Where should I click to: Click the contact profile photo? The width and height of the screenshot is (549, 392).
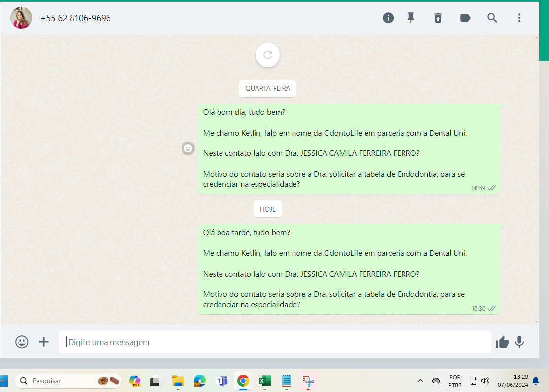[x=21, y=18]
